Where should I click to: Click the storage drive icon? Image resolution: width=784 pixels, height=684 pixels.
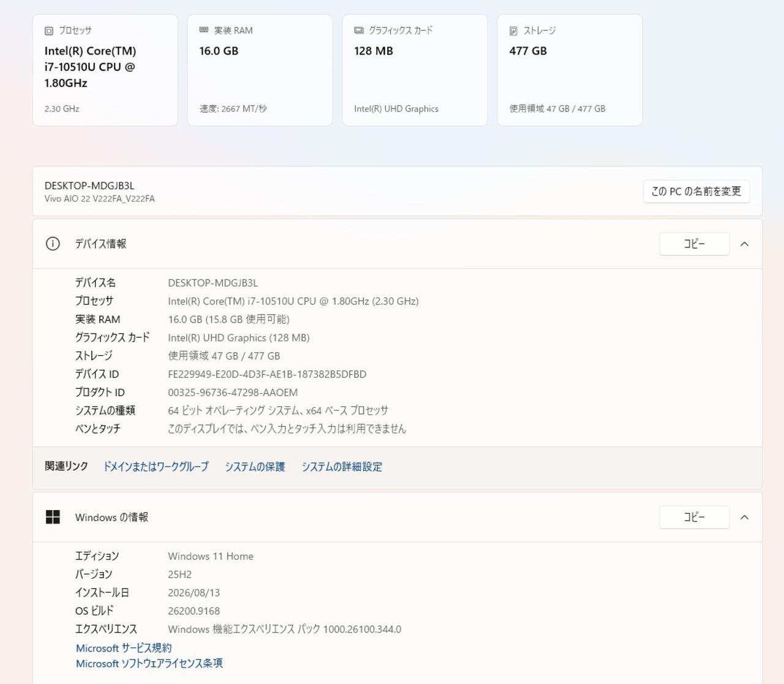click(x=513, y=31)
